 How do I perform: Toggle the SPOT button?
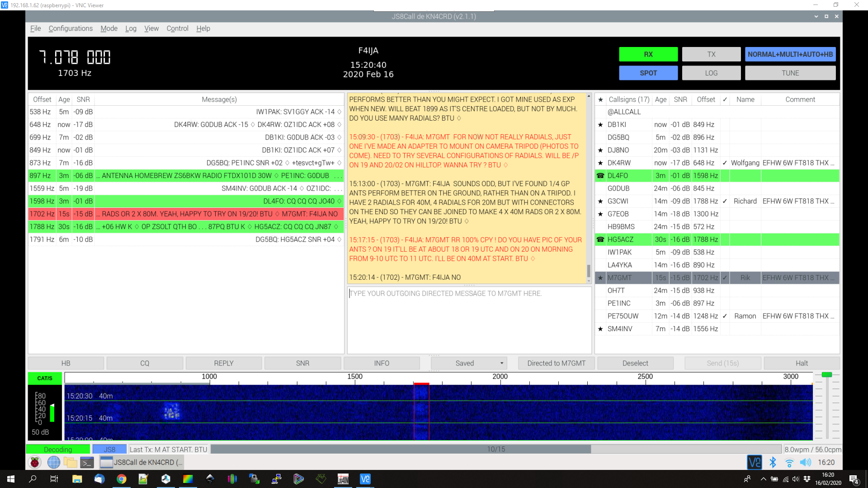(x=648, y=73)
